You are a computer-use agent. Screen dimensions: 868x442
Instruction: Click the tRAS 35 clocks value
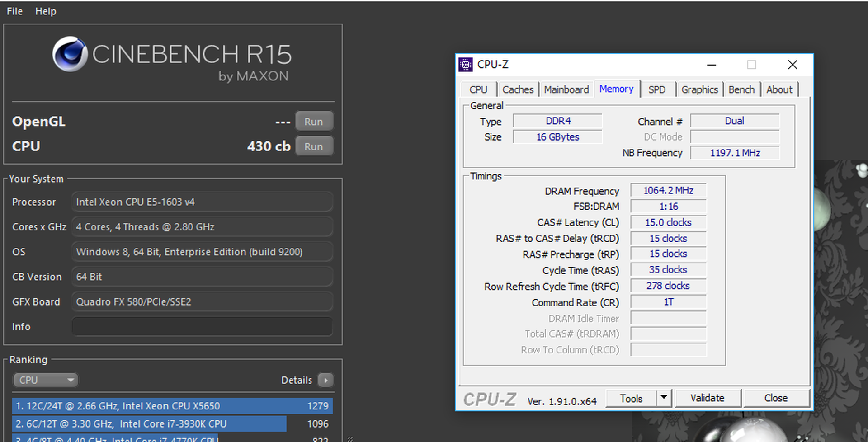tap(668, 270)
